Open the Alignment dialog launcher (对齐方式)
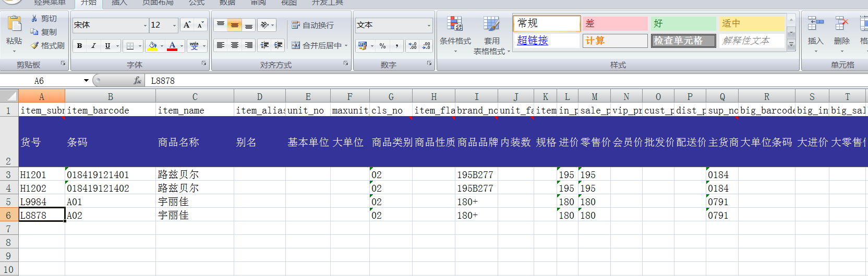This screenshot has height=276, width=868. 346,64
